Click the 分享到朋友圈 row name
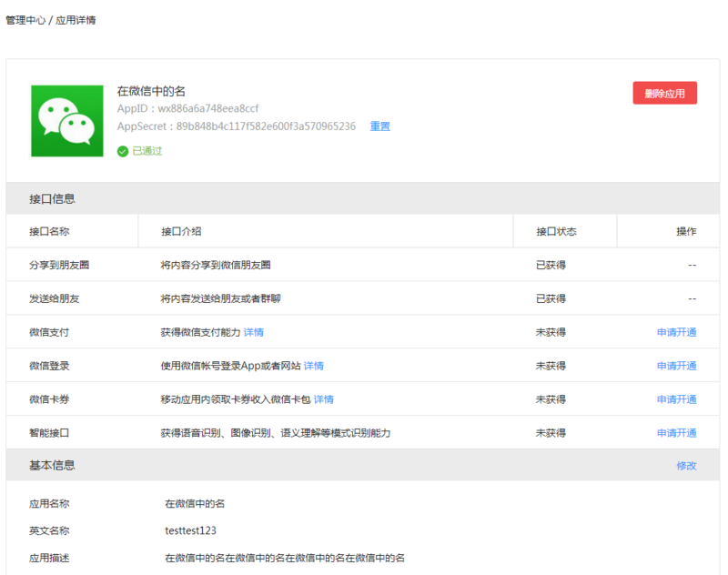Viewport: 728px width, 575px height. click(x=59, y=265)
